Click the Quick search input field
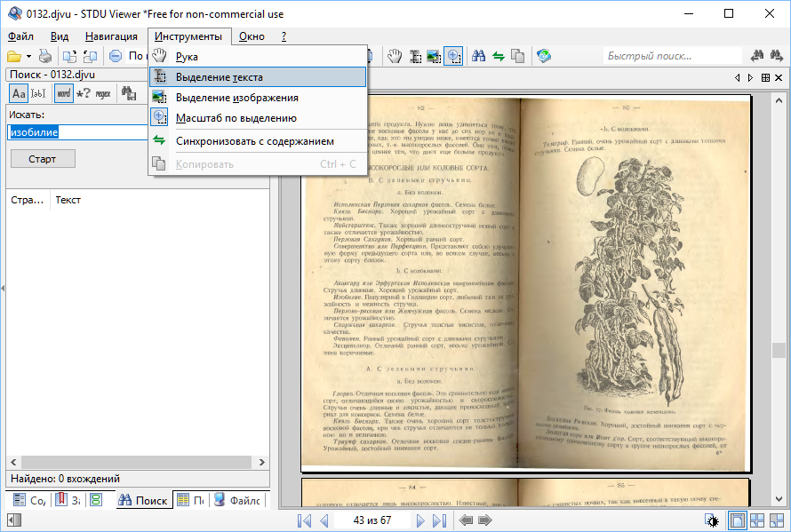This screenshot has height=532, width=791. tap(672, 56)
